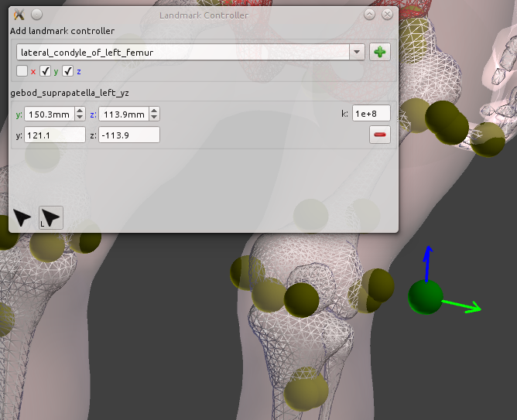Click the gebod_suprapatella_left_yz controller label
Image resolution: width=517 pixels, height=420 pixels.
(70, 93)
